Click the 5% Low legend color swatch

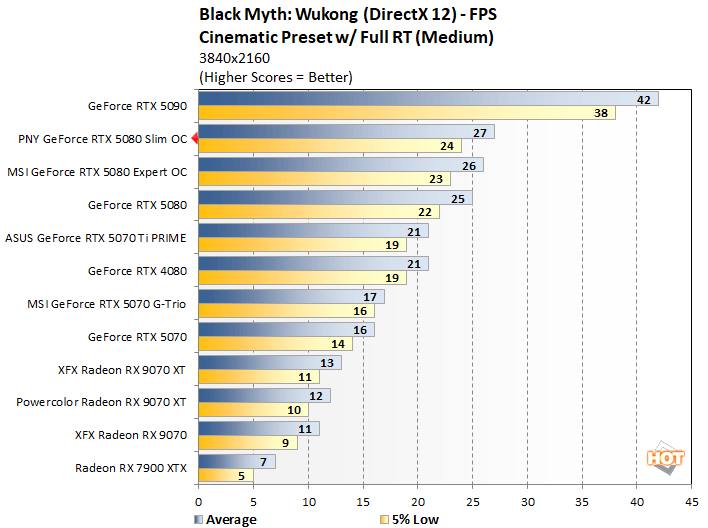point(385,519)
